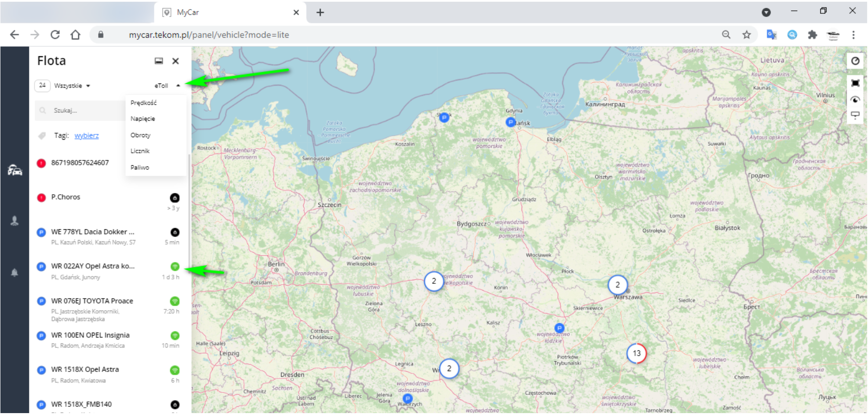Viewport: 868px width, 417px height.
Task: Open Google Translate extension
Action: [x=772, y=35]
